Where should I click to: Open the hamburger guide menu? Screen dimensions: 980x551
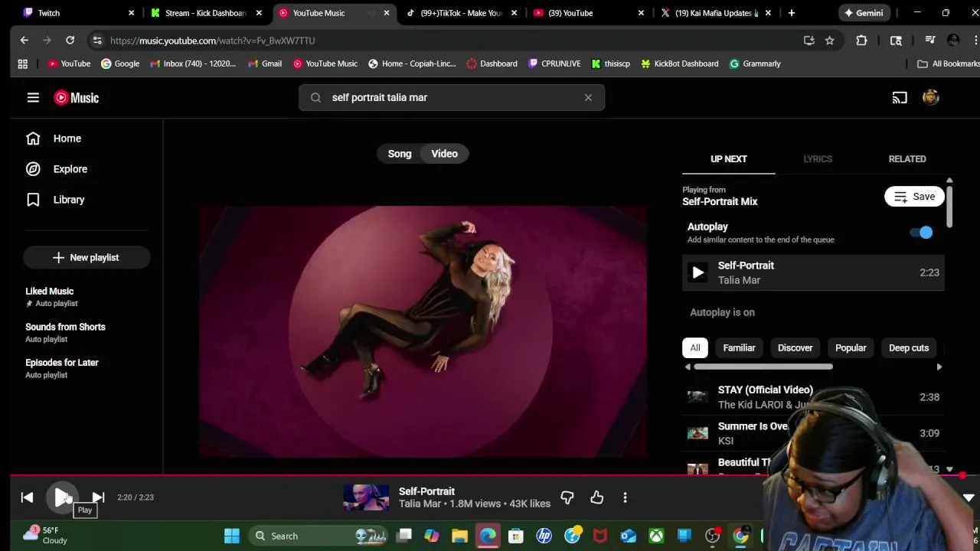pos(33,97)
